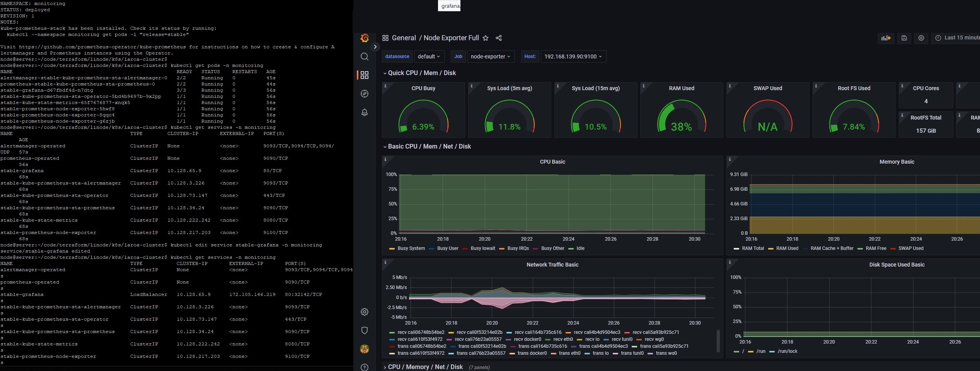
Task: Go to the General folder breadcrumb
Action: click(404, 38)
